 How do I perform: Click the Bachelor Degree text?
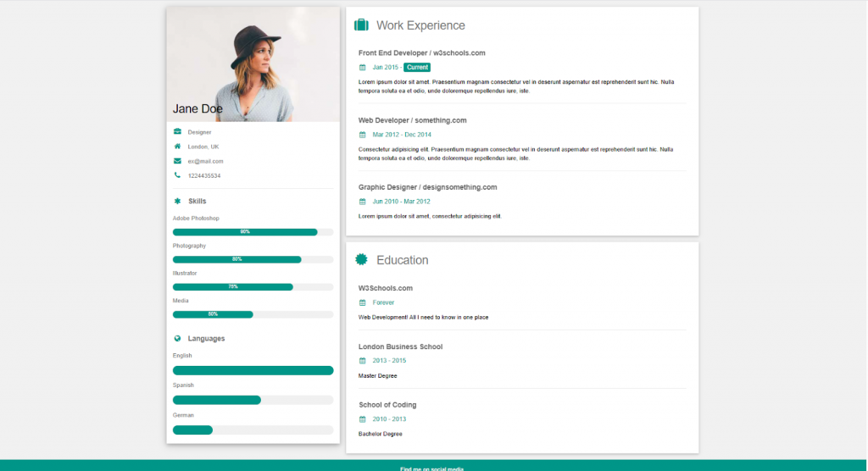[x=381, y=434]
